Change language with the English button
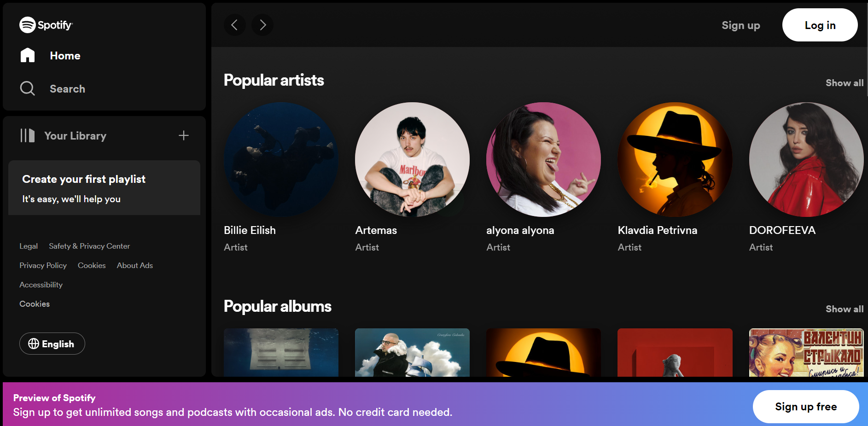The image size is (868, 426). [52, 344]
